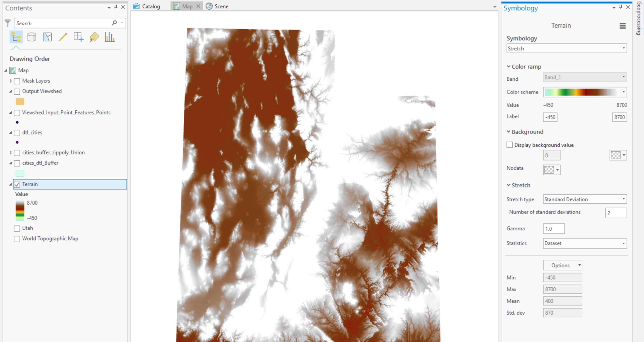
Task: Click the Add Data icon in Contents toolbar
Action: (x=78, y=37)
